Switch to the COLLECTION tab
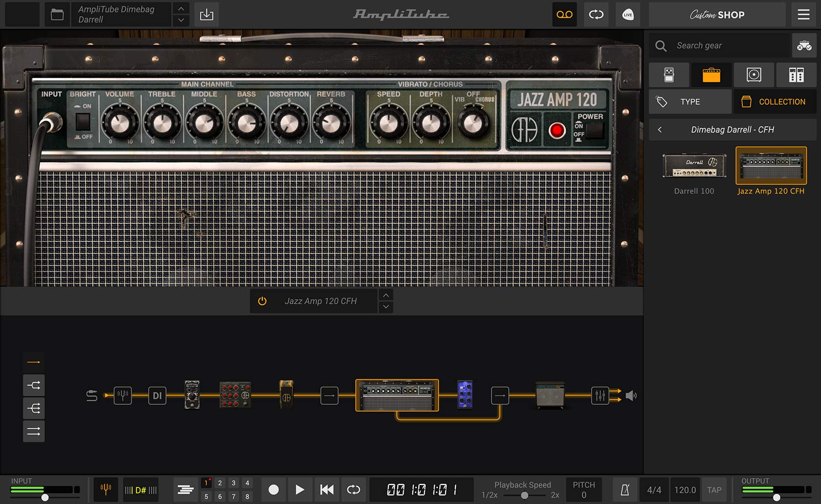821x504 pixels. 775,102
